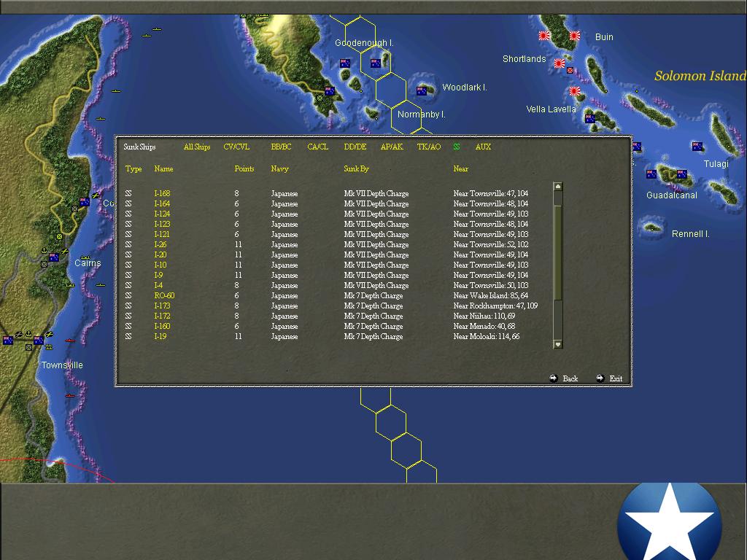Select submarine I-10 entry
This screenshot has width=747, height=560.
(x=160, y=265)
